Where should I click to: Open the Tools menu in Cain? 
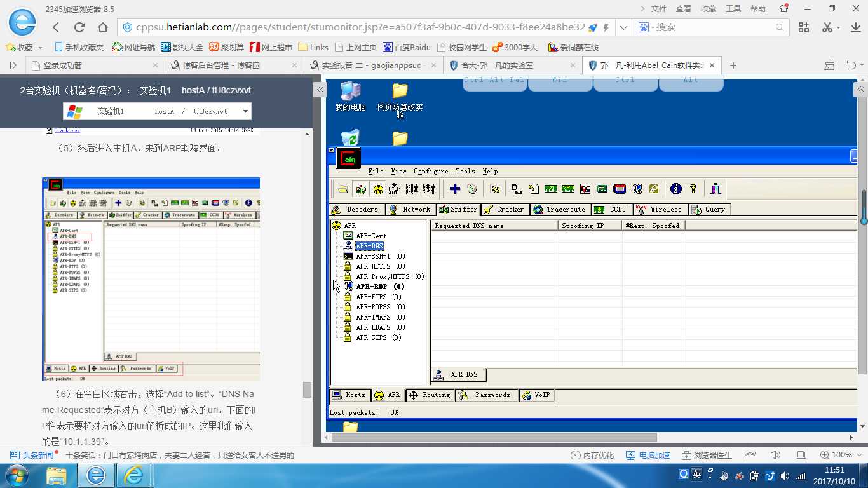pyautogui.click(x=465, y=171)
